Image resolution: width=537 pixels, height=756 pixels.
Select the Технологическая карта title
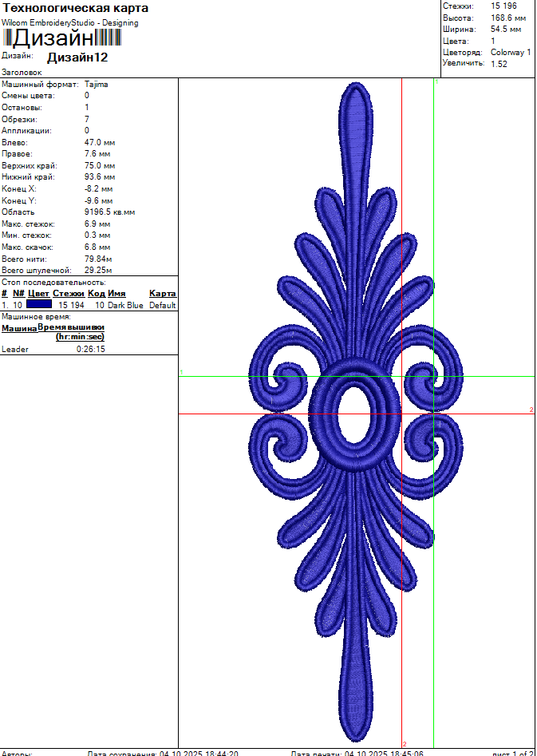pyautogui.click(x=76, y=8)
